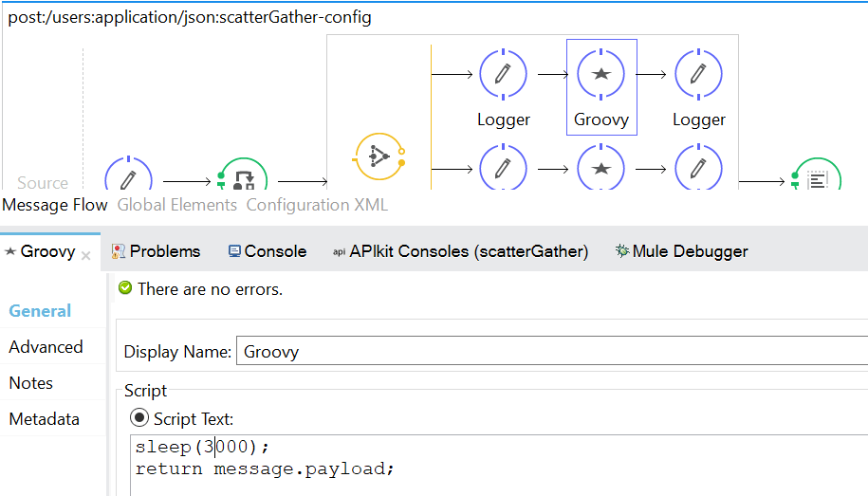Screen dimensions: 868x496
Task: Switch to Global Elements view
Action: point(177,205)
